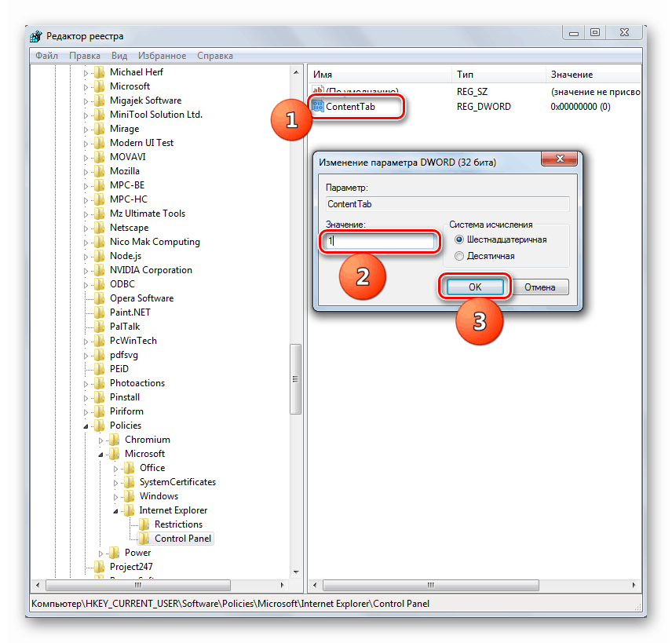Click the values pane horizontal scrollbar thumb

[x=431, y=585]
